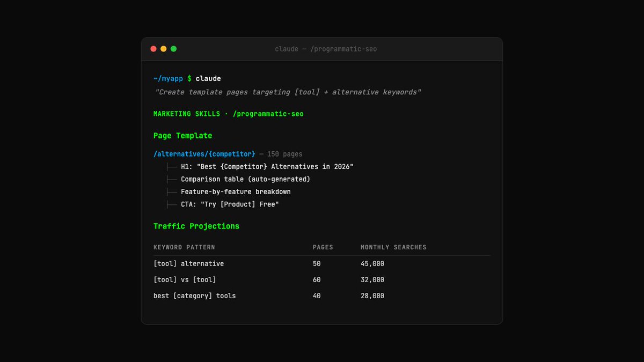Select the Page Template heading
The height and width of the screenshot is (362, 644).
183,136
